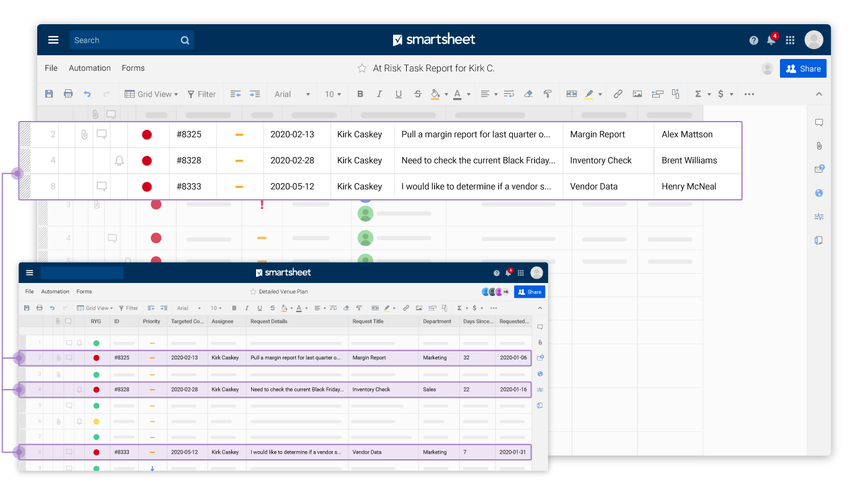Favorite the At Risk Task Report star

(362, 68)
